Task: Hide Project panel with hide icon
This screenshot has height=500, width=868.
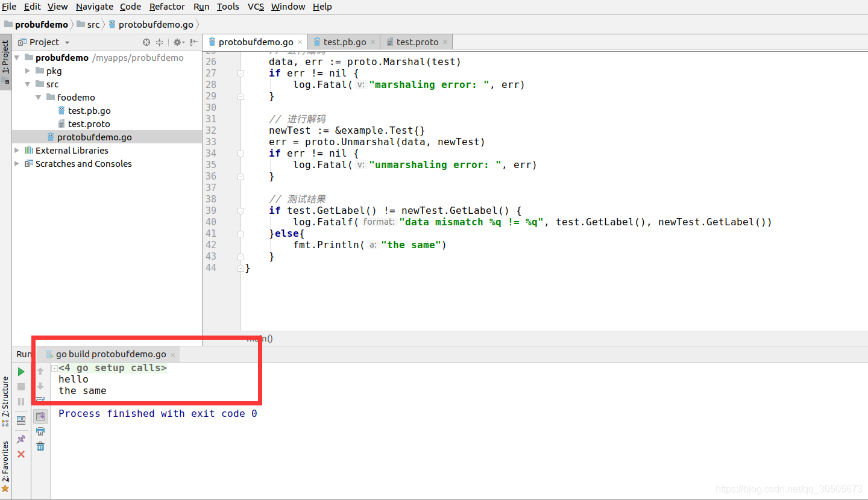Action: [193, 42]
